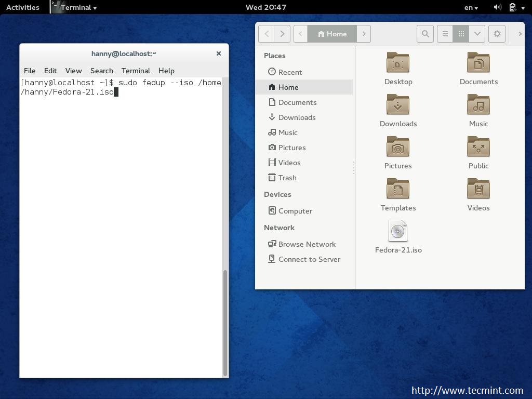The width and height of the screenshot is (532, 399).
Task: Select Computer under Devices
Action: 296,210
